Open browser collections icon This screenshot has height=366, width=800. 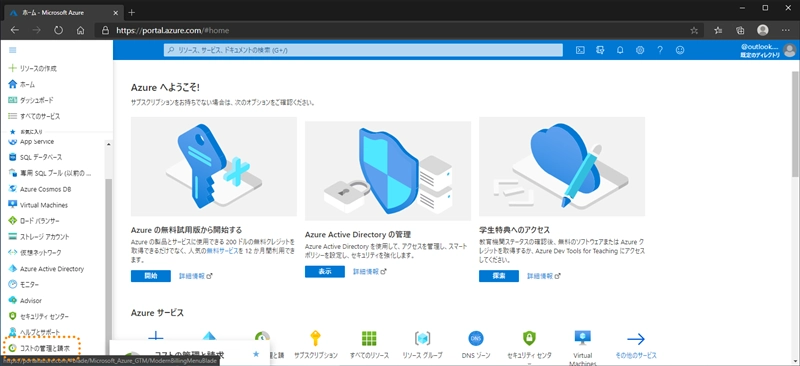point(740,30)
